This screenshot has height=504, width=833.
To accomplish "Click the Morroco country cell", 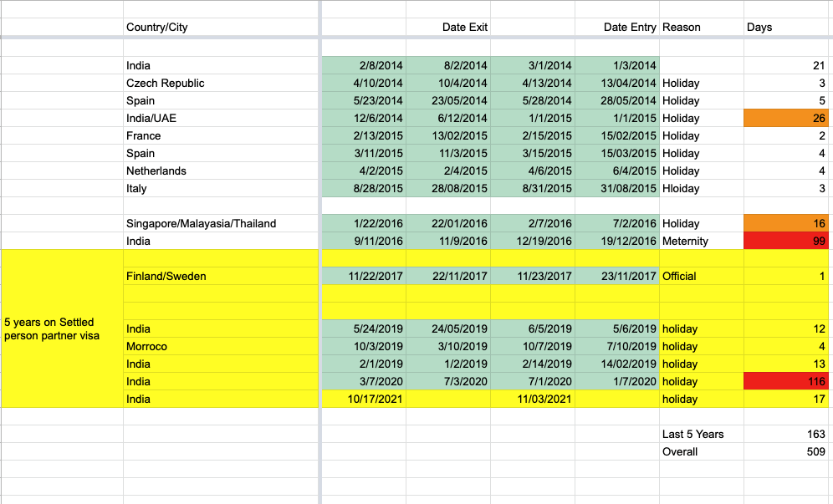I will 221,346.
